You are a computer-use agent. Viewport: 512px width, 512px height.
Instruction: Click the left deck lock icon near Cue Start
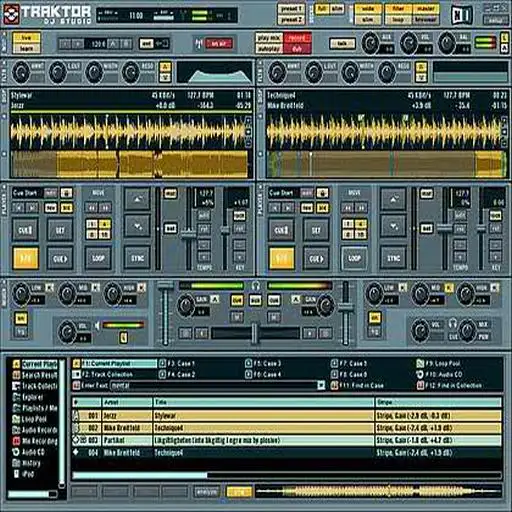tap(66, 193)
